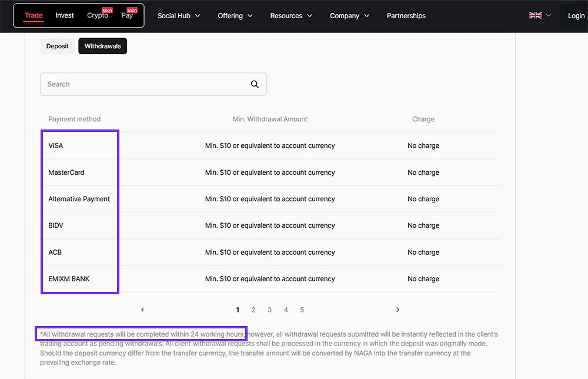This screenshot has height=379, width=588.
Task: Click the Charge column header
Action: coord(423,119)
